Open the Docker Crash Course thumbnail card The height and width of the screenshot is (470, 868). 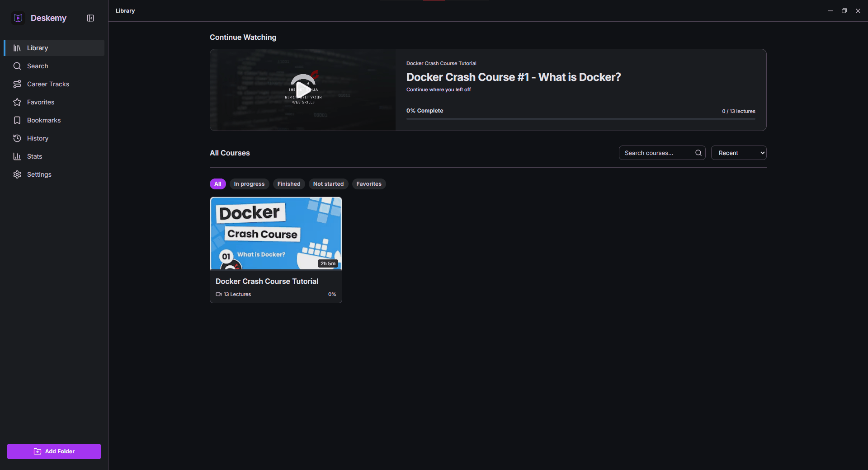[x=276, y=233]
